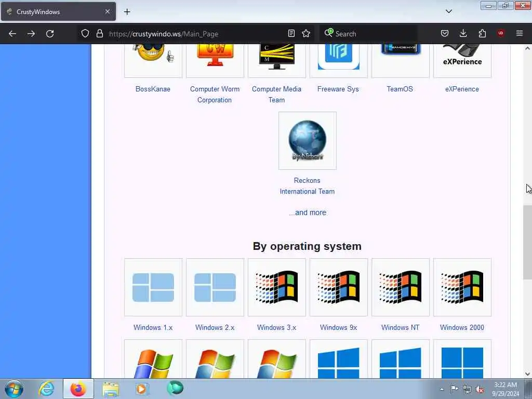This screenshot has width=532, height=399.
Task: Open the Windows 2000 logo thumbnail
Action: pos(462,287)
